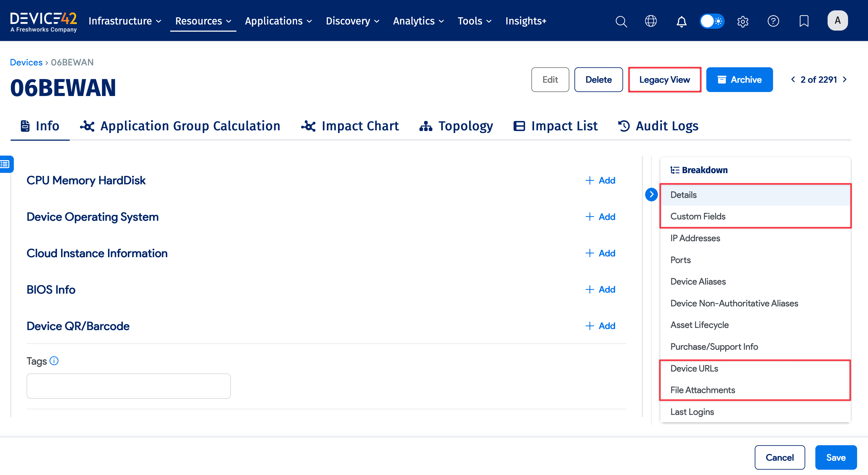Image resolution: width=868 pixels, height=475 pixels.
Task: Open the left quick-view panel icon
Action: [5, 164]
